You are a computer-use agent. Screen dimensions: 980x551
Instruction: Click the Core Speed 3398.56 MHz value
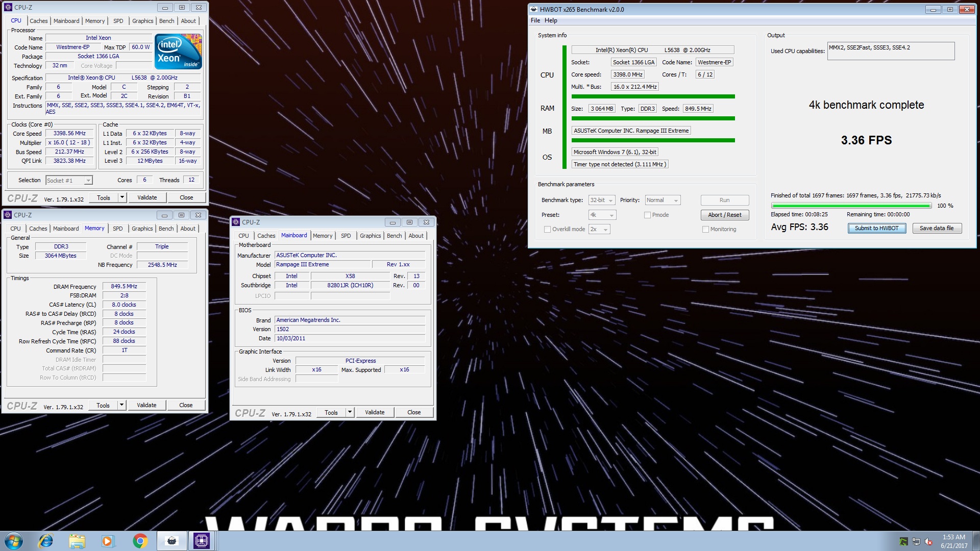(x=69, y=133)
